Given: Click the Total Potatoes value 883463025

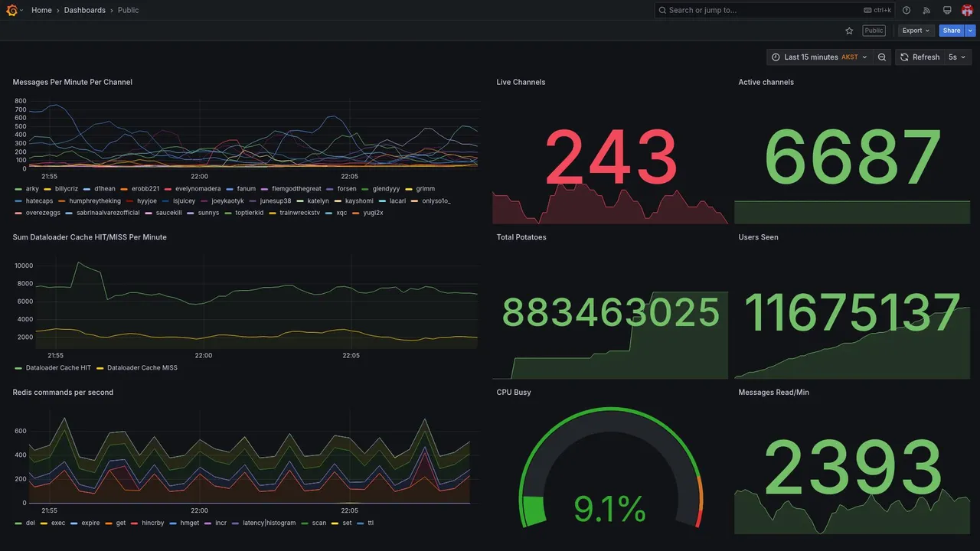Looking at the screenshot, I should pos(610,312).
